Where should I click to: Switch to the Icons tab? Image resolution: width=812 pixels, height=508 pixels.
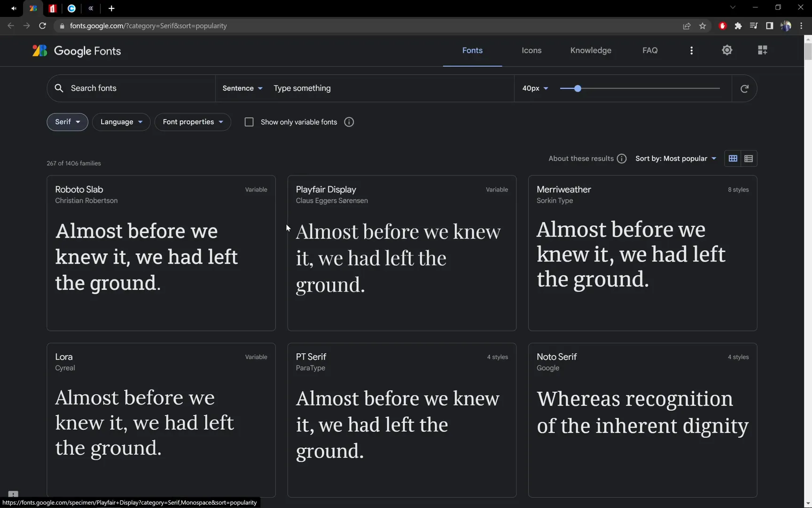(531, 50)
